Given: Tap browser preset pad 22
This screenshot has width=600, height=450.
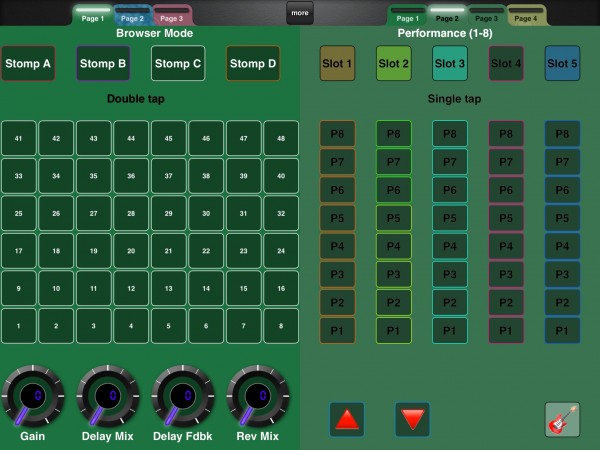Looking at the screenshot, I should click(206, 251).
